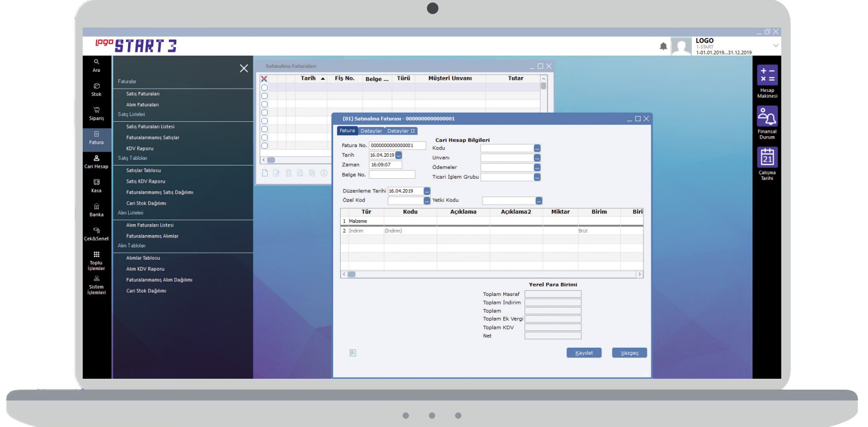Expand the user profile chevron menu
Viewport: 868px width, 427px height.
coord(776,45)
